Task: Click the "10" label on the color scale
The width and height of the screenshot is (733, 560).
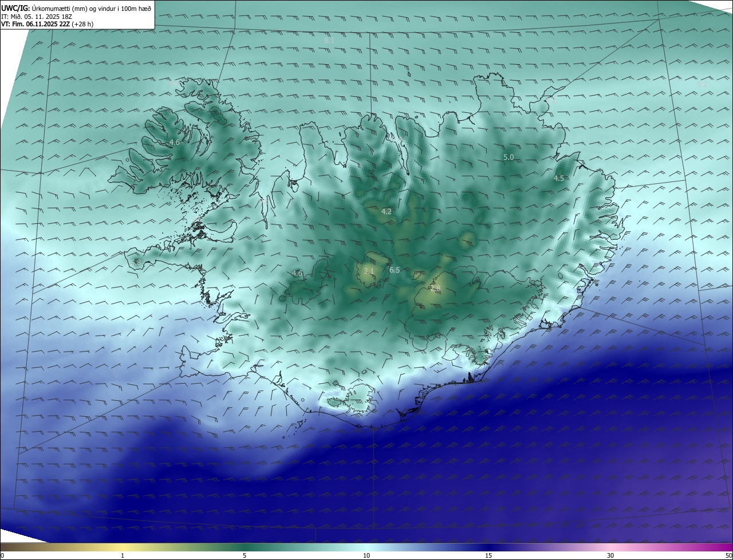Action: click(x=366, y=555)
